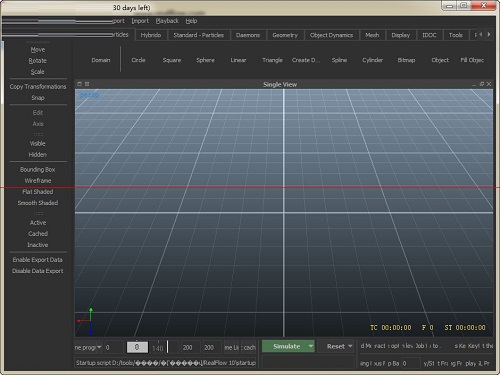Viewport: 500px width, 375px height.
Task: Add a Linear emitter
Action: (238, 60)
